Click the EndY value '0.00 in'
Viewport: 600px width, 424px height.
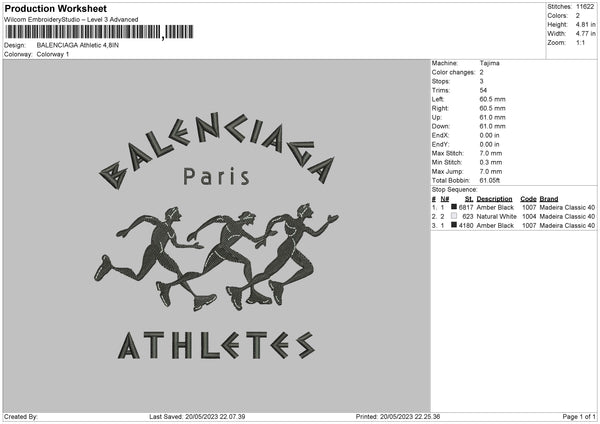(x=489, y=145)
